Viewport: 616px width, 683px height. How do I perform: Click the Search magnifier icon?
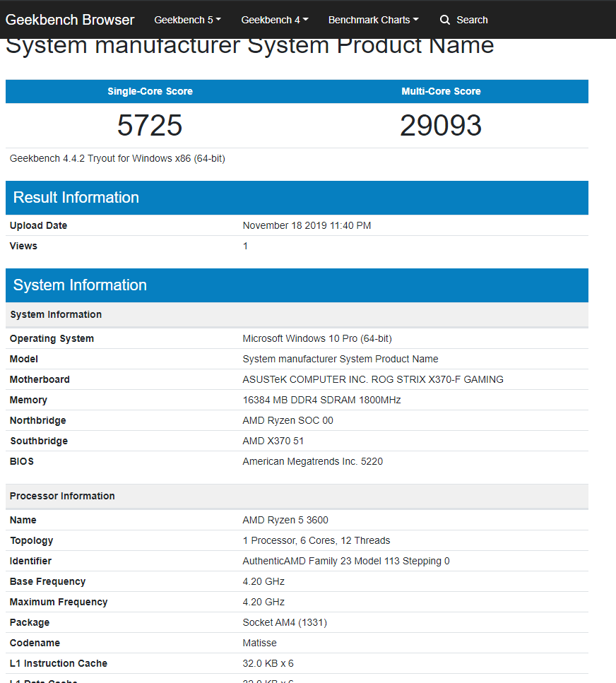(x=445, y=20)
